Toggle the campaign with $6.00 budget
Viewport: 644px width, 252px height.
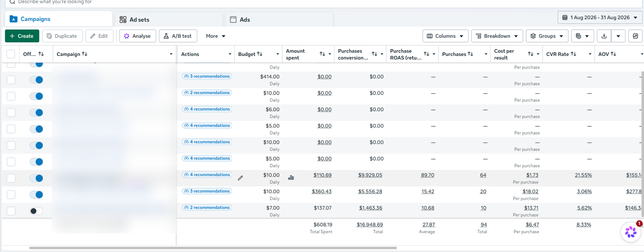(36, 113)
